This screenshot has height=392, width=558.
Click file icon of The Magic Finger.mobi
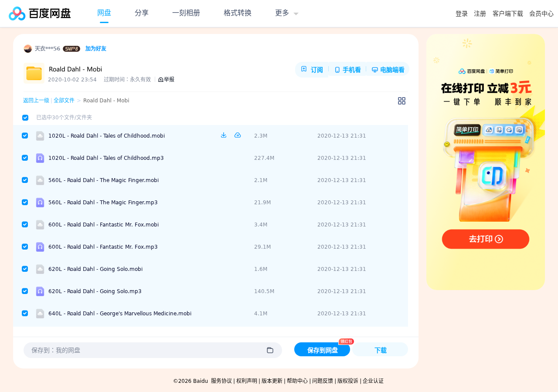tap(40, 180)
